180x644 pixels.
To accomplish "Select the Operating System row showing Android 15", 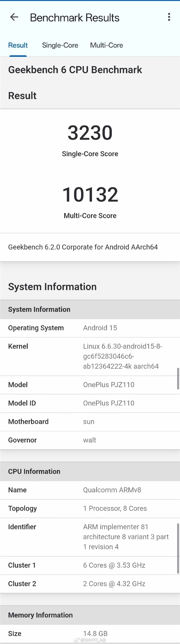I will [x=90, y=328].
